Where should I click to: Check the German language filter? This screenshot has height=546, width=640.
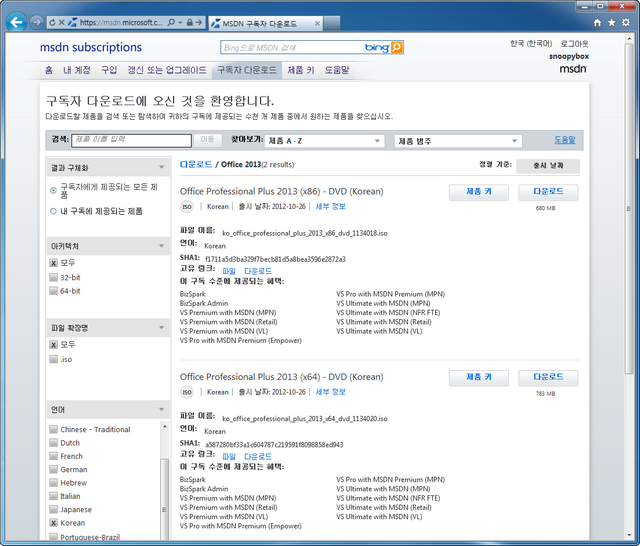click(53, 469)
